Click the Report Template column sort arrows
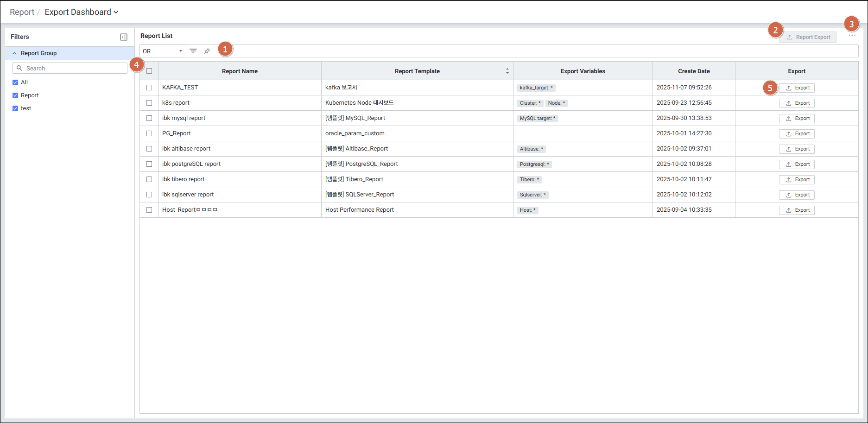This screenshot has height=423, width=868. [507, 71]
